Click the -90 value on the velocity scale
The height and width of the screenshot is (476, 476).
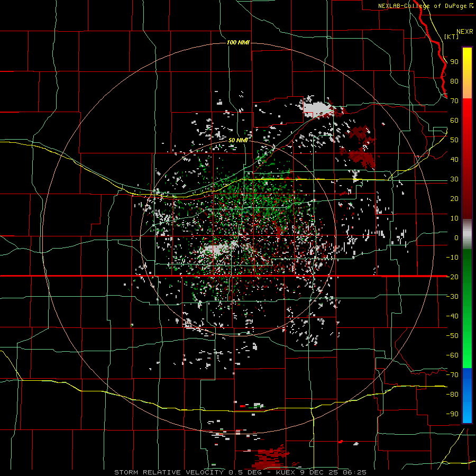pos(452,414)
